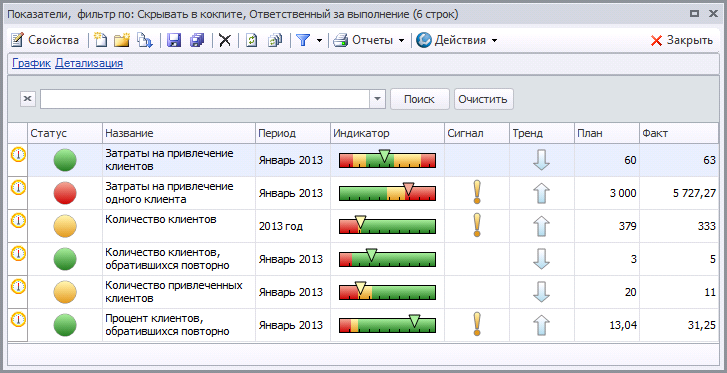Screen dimensions: 727x373
Task: Open the Детализация link
Action: [x=89, y=63]
